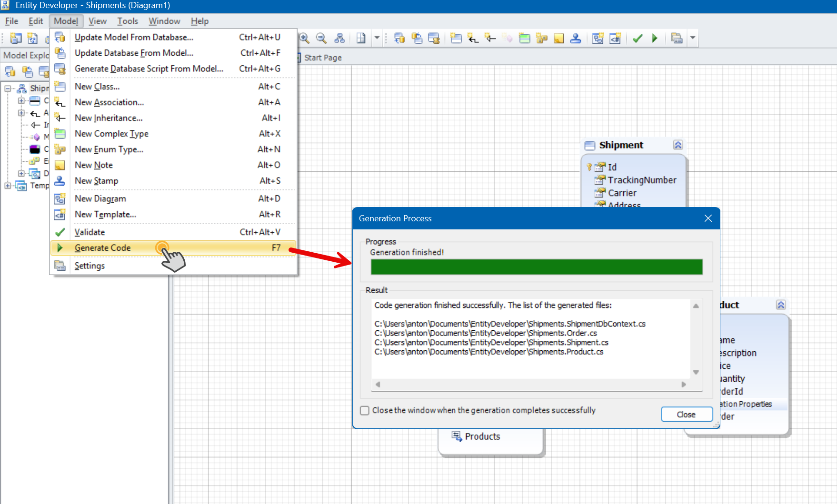Enable close window when generation completes successfully
The width and height of the screenshot is (837, 504).
click(x=364, y=410)
